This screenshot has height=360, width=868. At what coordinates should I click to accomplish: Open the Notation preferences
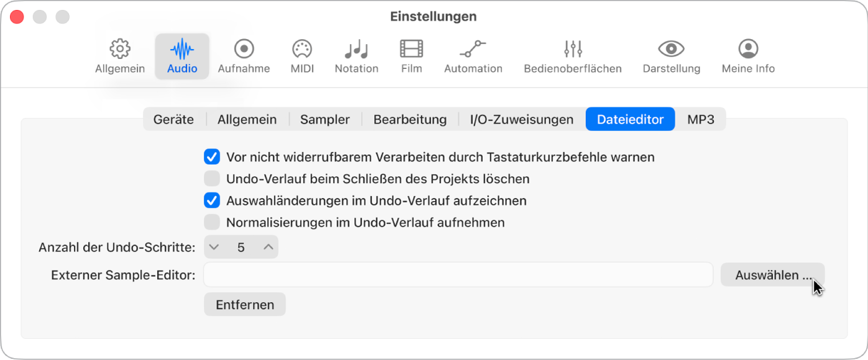coord(356,56)
